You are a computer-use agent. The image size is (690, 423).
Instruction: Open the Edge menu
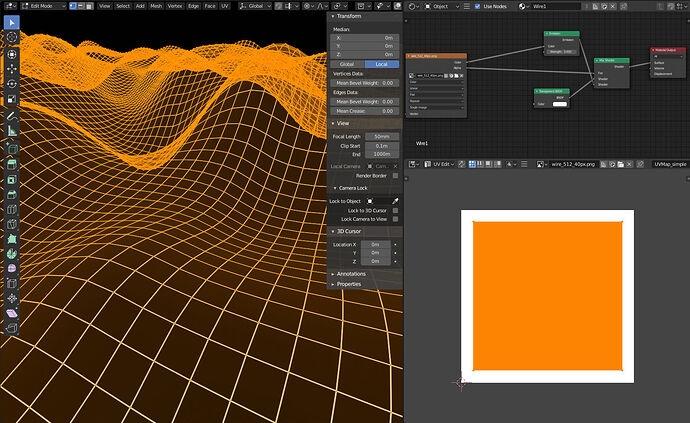click(193, 6)
